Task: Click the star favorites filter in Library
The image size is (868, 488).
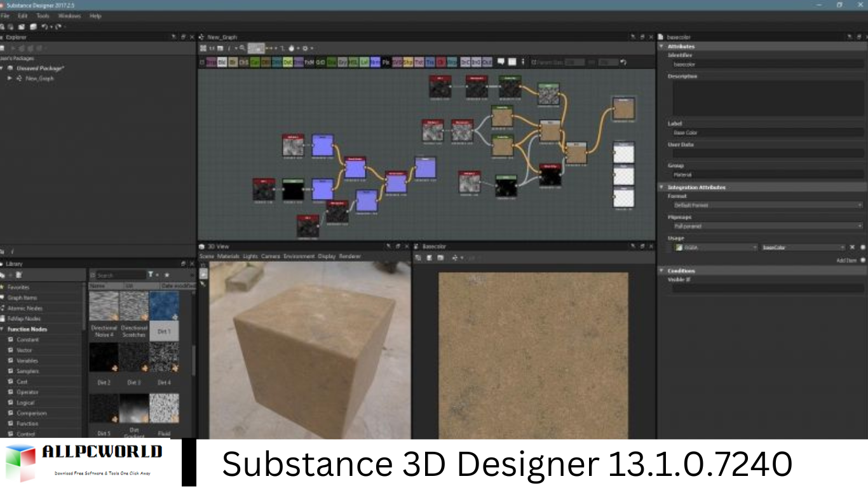Action: coord(166,274)
